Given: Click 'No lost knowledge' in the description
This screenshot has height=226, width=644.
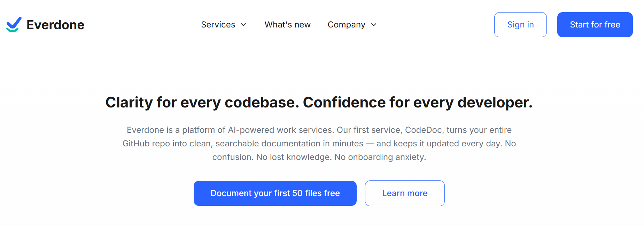Looking at the screenshot, I should click(x=293, y=157).
